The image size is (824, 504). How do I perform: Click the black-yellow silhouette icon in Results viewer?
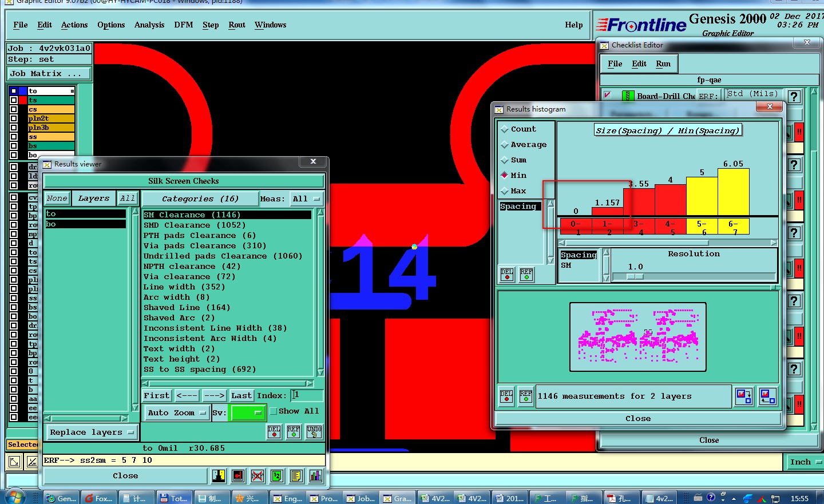[x=219, y=475]
